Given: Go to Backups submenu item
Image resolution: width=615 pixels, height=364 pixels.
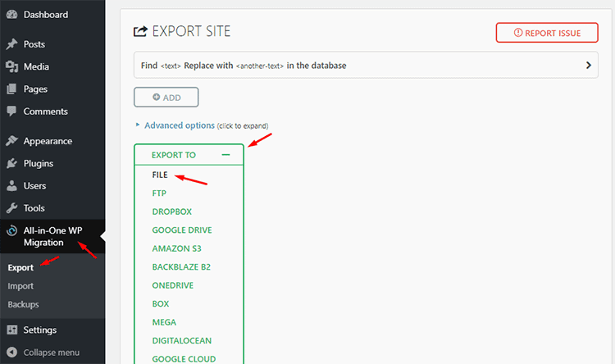Looking at the screenshot, I should coord(23,304).
